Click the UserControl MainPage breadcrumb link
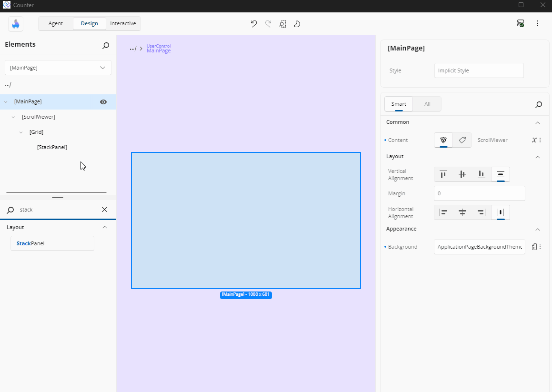The height and width of the screenshot is (392, 552). point(159,48)
